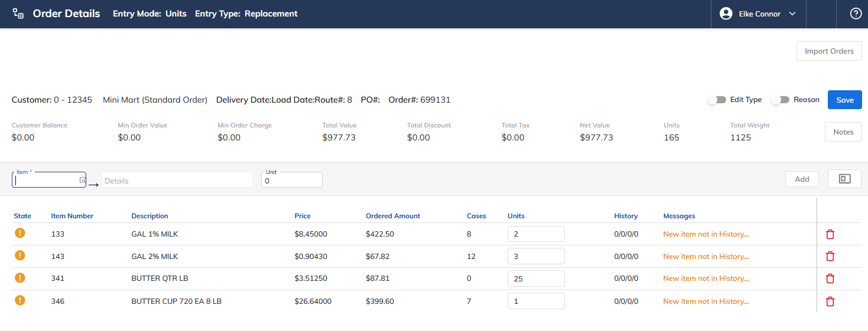Sort by the Cases column header

476,216
